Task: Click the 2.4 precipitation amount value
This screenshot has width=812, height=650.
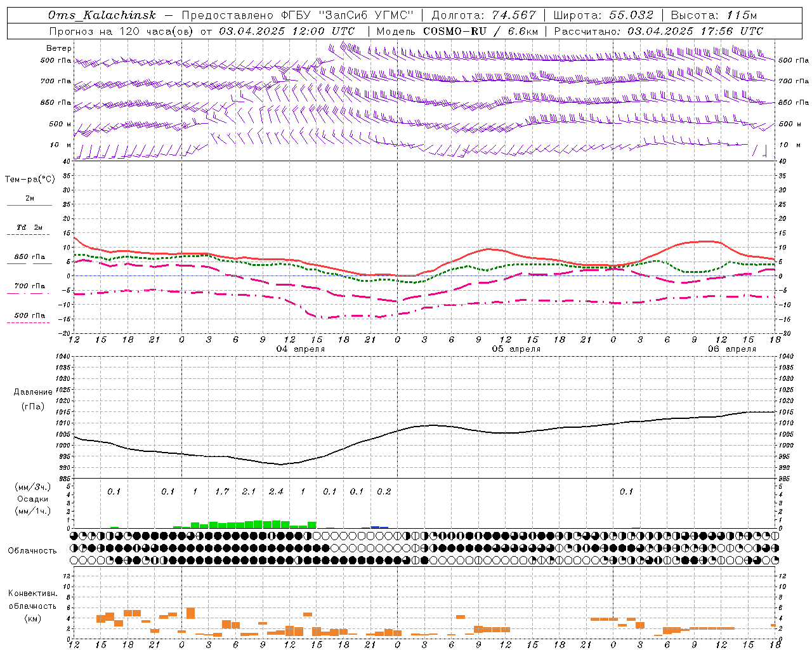Action: (x=276, y=491)
